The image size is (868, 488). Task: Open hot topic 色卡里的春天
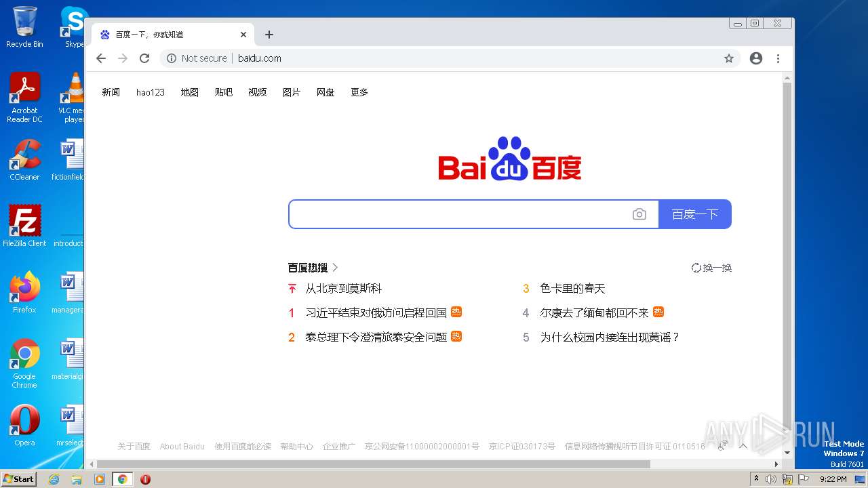click(x=572, y=289)
